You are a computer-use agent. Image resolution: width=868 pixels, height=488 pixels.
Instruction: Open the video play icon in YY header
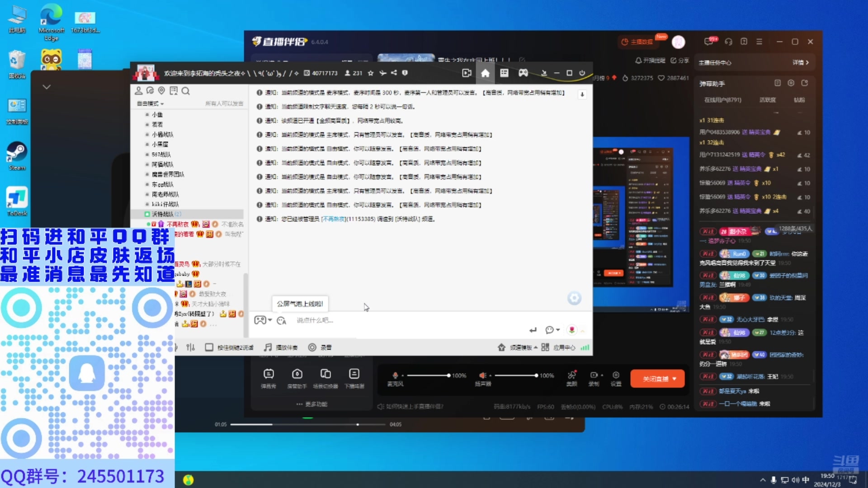point(467,73)
